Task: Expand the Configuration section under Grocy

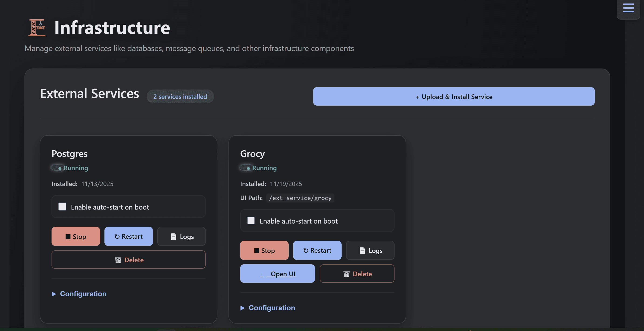Action: [267, 308]
